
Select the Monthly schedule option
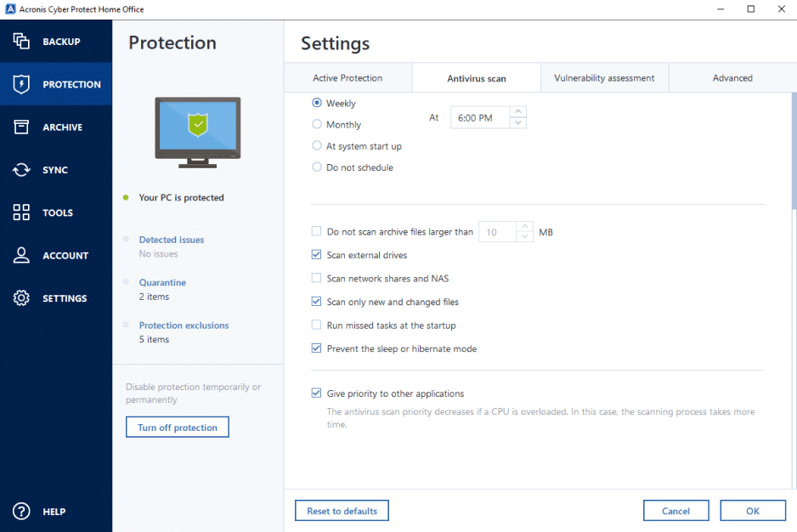click(317, 125)
